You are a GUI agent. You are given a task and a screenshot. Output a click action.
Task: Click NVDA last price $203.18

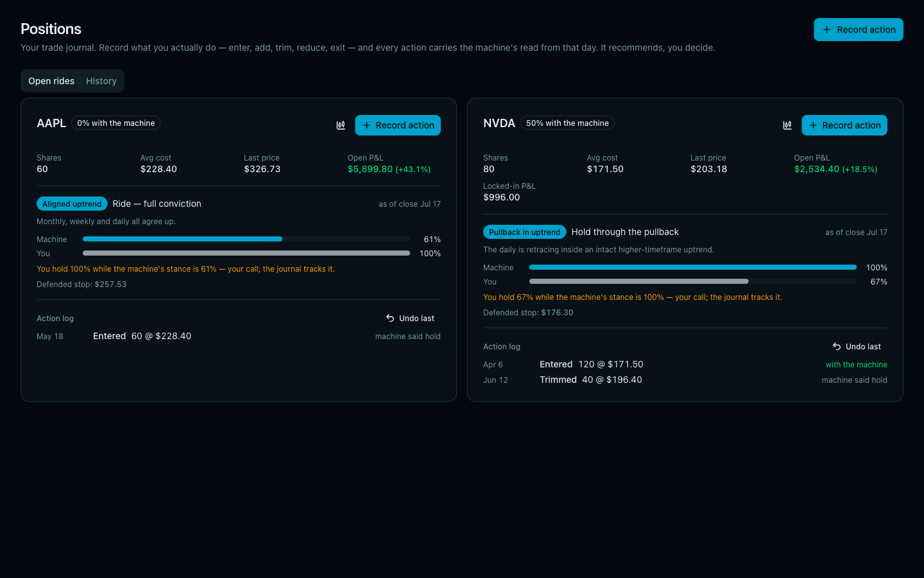[x=708, y=169]
